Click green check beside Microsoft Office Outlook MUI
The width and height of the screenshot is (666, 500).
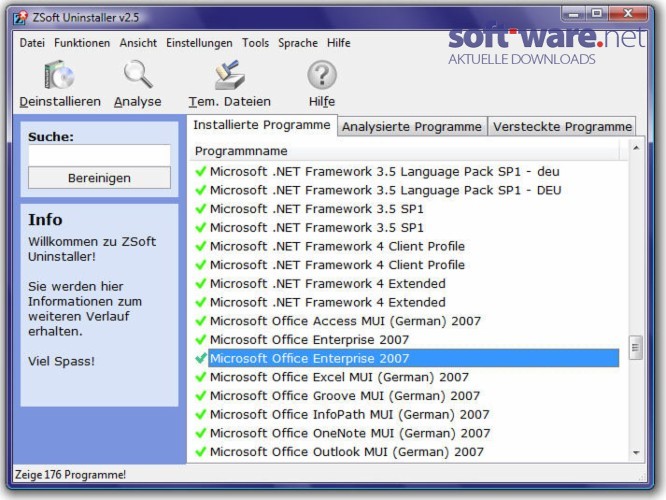coord(200,452)
